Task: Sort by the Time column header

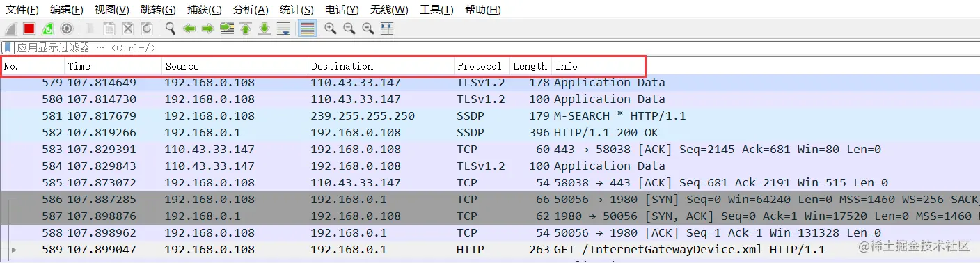Action: (x=113, y=66)
